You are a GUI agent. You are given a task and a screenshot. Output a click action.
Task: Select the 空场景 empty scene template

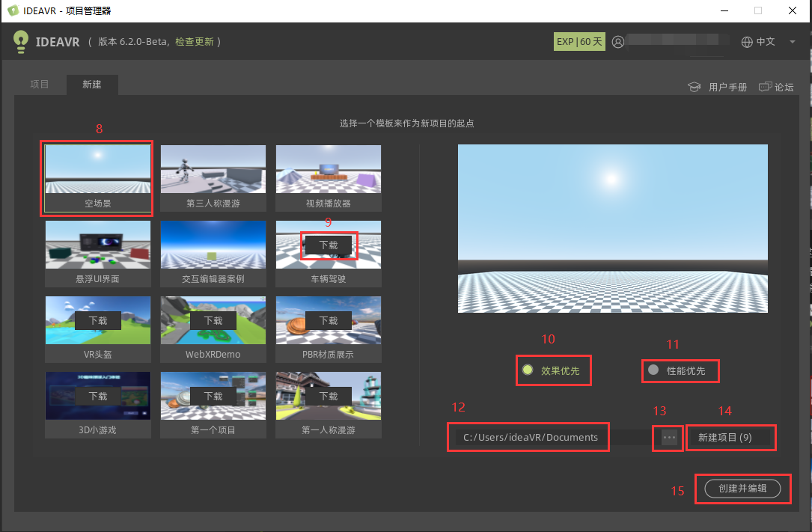(98, 178)
